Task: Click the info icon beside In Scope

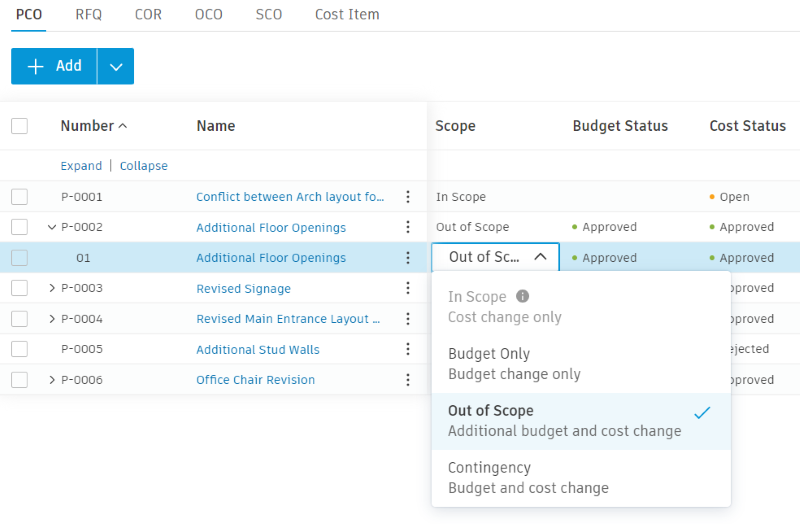Action: (x=522, y=297)
